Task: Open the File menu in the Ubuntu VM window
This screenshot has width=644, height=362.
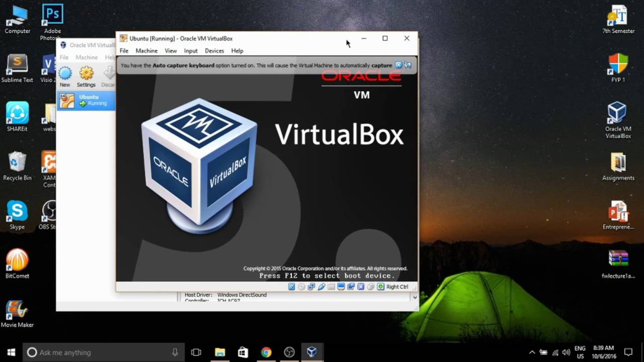Action: click(124, 51)
